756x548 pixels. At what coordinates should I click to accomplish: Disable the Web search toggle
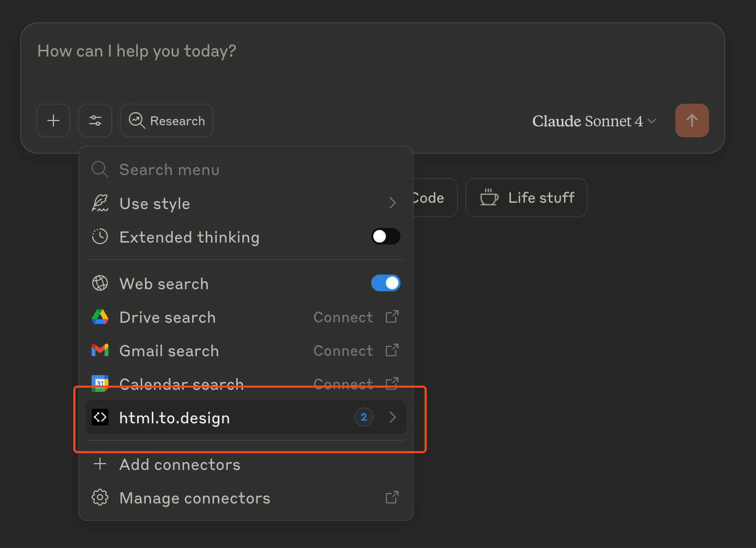click(386, 283)
